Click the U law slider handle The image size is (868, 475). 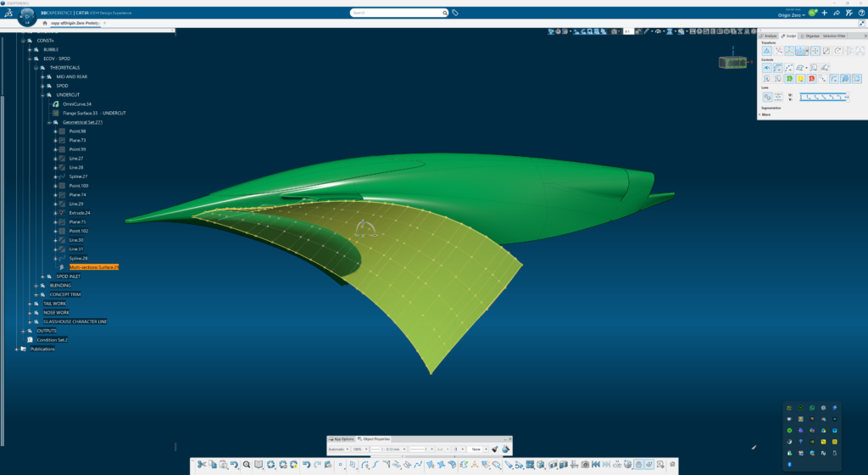pos(848,93)
